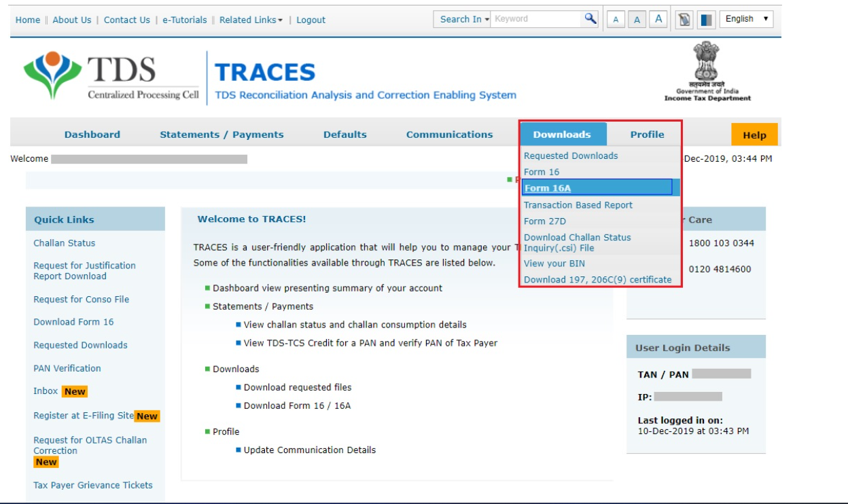Click the User Login Details header
The image size is (848, 504).
(x=696, y=348)
